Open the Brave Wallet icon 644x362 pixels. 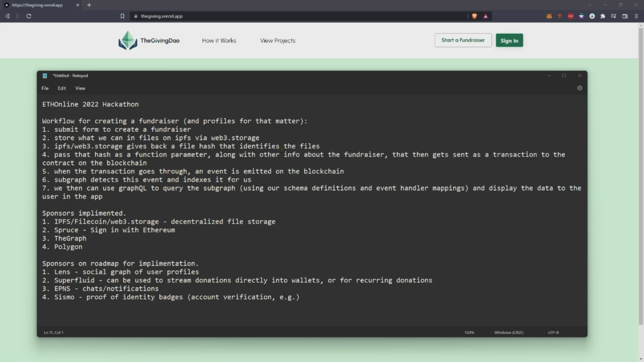(625, 16)
